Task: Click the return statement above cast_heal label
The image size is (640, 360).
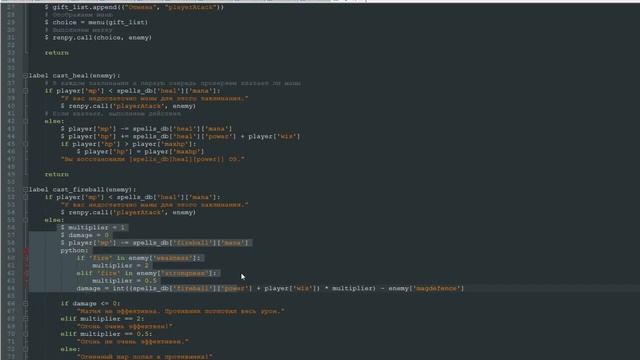Action: (57, 53)
